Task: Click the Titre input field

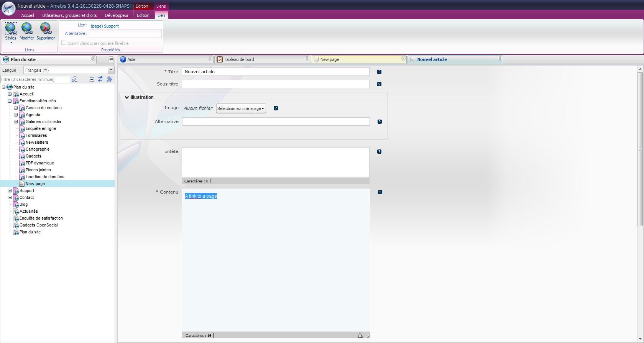Action: click(276, 72)
